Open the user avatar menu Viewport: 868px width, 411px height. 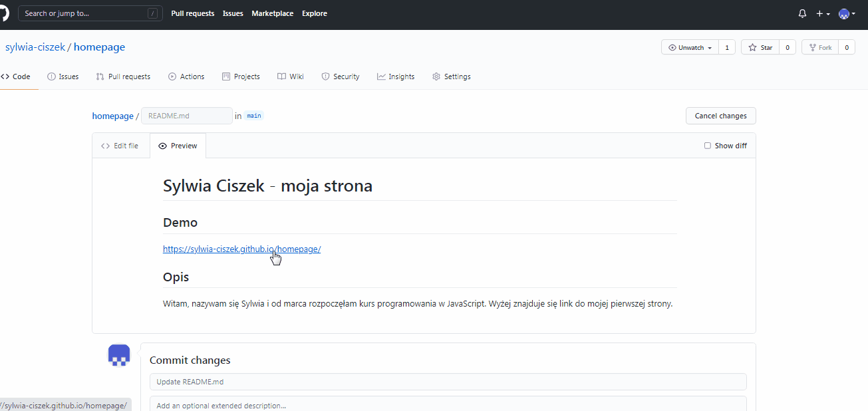click(x=847, y=13)
